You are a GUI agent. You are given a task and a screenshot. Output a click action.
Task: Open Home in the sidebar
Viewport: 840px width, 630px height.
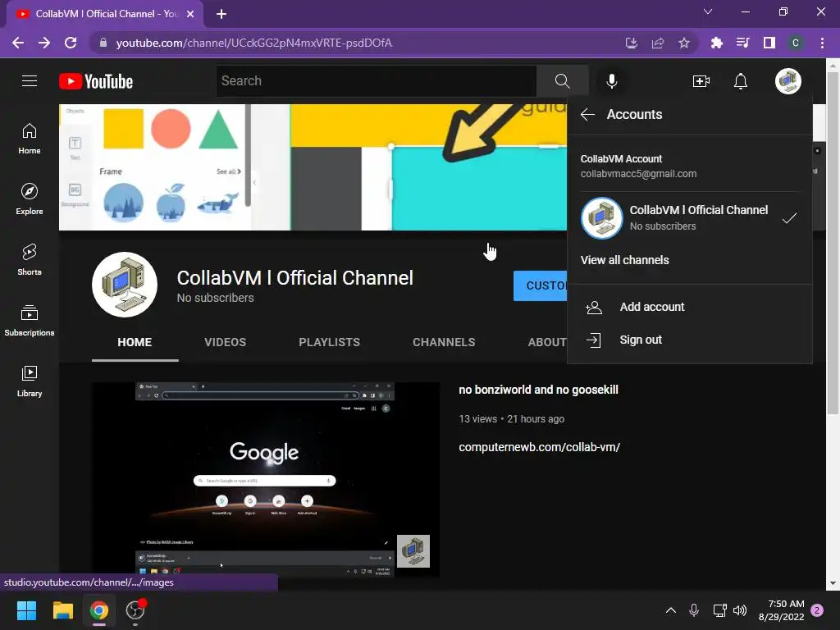(30, 139)
